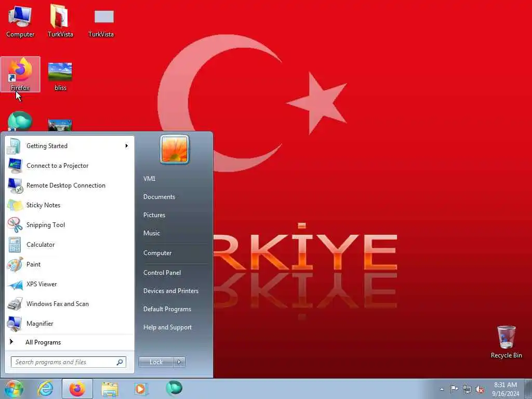Show hidden tray icons arrow
This screenshot has width=532, height=399.
[x=442, y=389]
